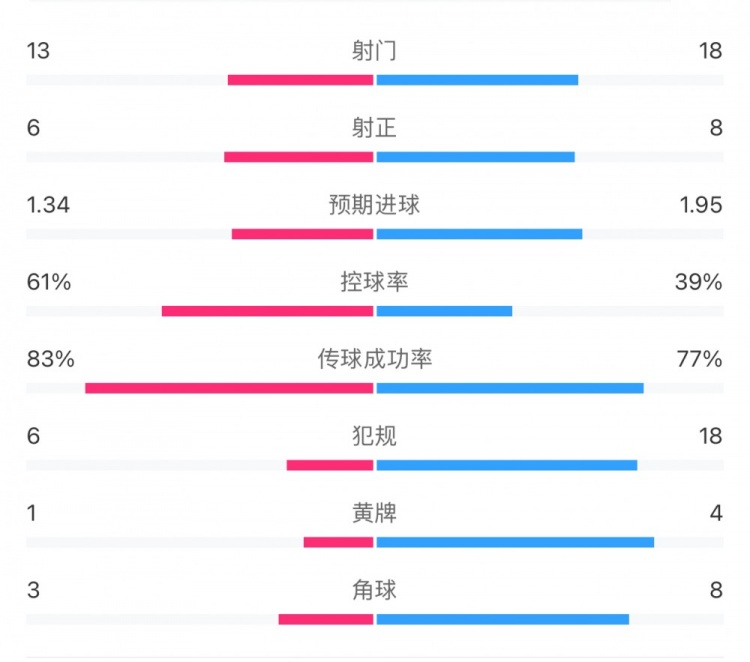Image resolution: width=750 pixels, height=662 pixels.
Task: Click the red 角球 bar
Action: (x=325, y=619)
